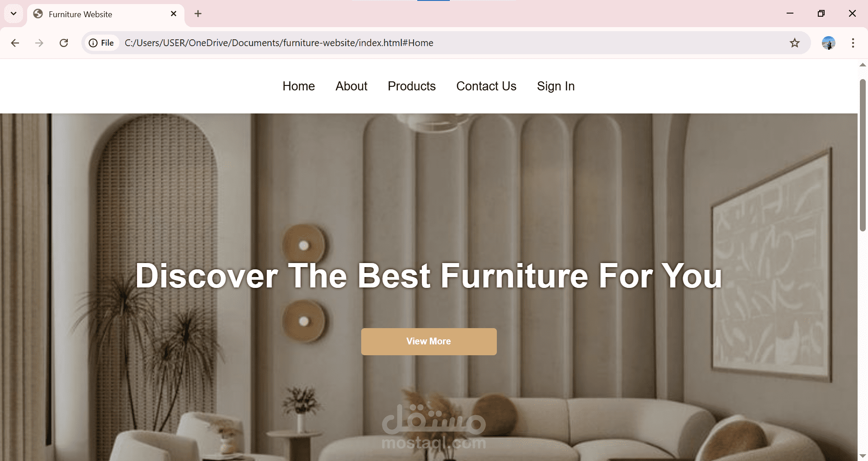
Task: Navigate to Products in the menu
Action: (411, 86)
